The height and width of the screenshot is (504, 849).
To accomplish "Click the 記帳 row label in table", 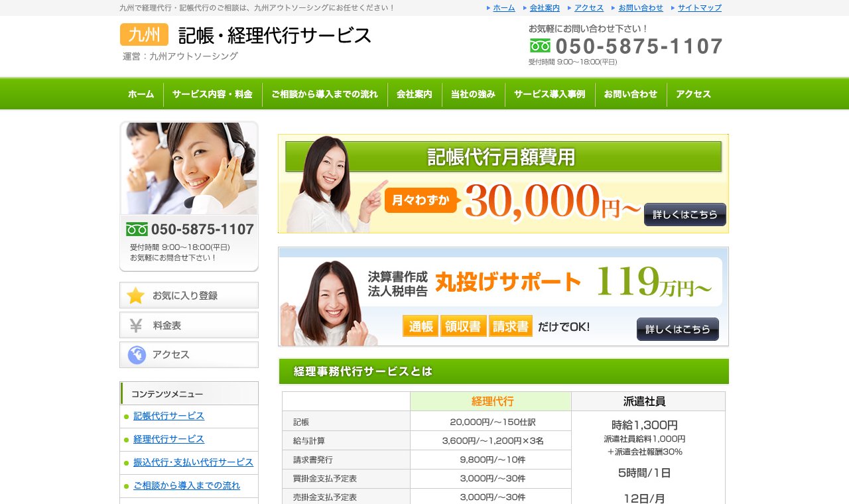I will [346, 421].
